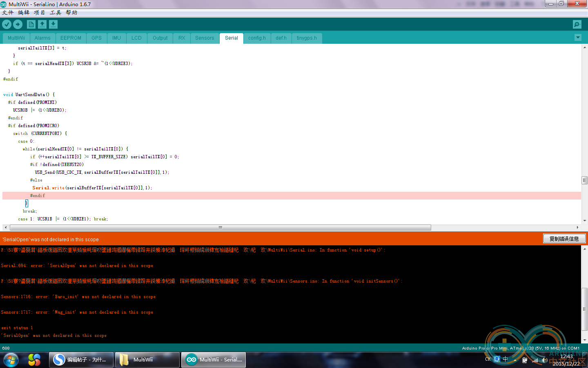Screen dimensions: 588x368
Task: Open the Windows Start button
Action: [11, 360]
